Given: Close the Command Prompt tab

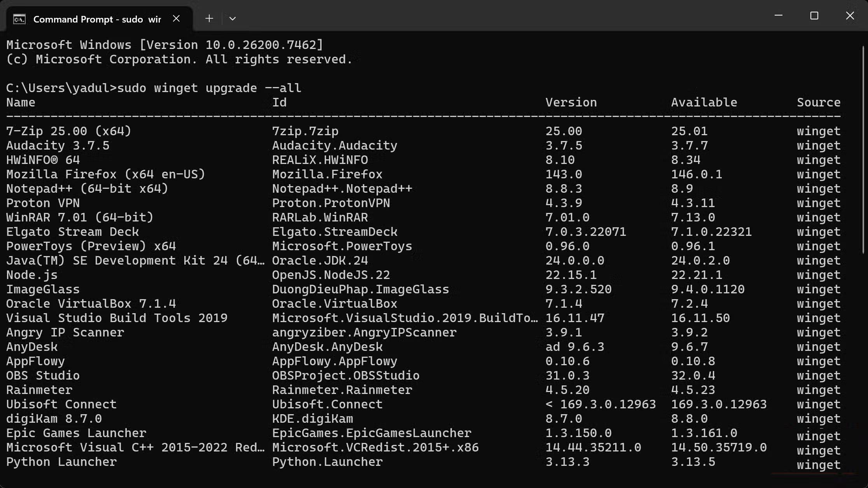Looking at the screenshot, I should pyautogui.click(x=176, y=19).
